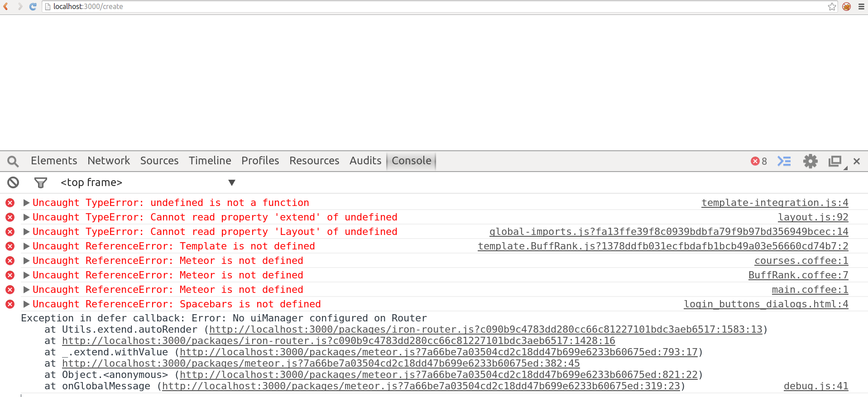Open the top frame dropdown
This screenshot has width=868, height=397.
coord(148,182)
